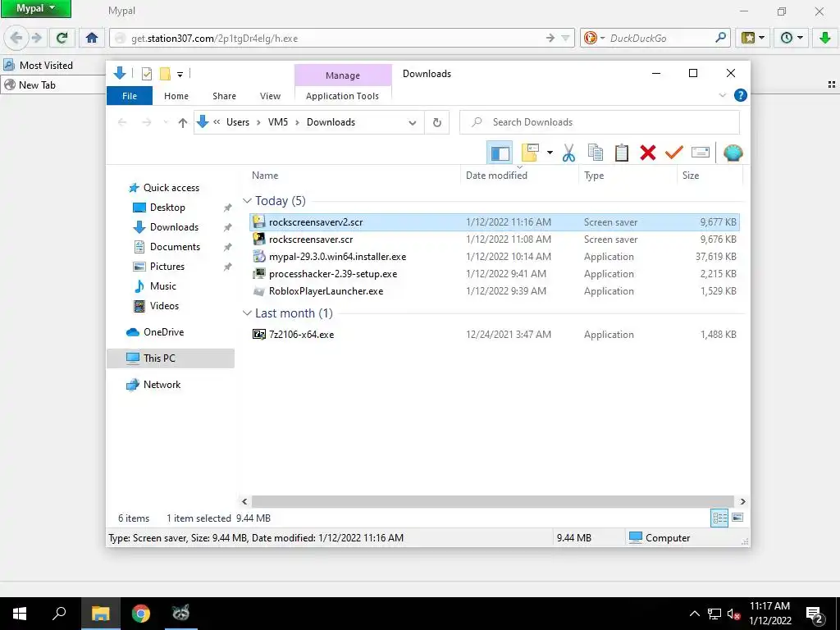
Task: Collapse the Today (5) group
Action: click(247, 201)
